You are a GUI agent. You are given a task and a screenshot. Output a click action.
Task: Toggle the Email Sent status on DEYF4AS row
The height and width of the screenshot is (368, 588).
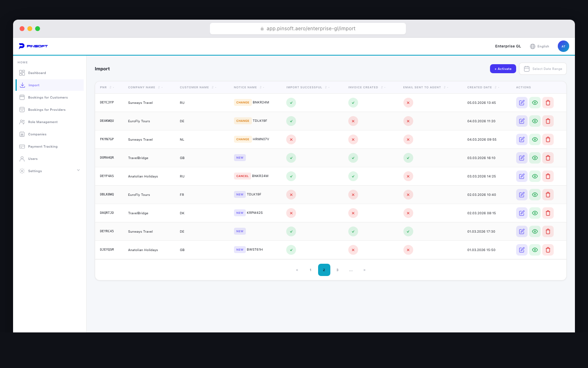coord(408,176)
